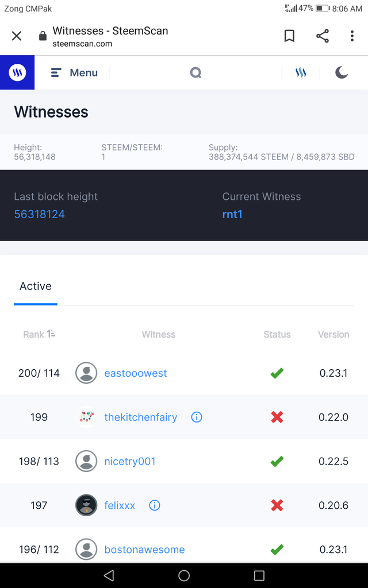The height and width of the screenshot is (588, 368).
Task: Open the search magnifier icon
Action: coord(195,73)
